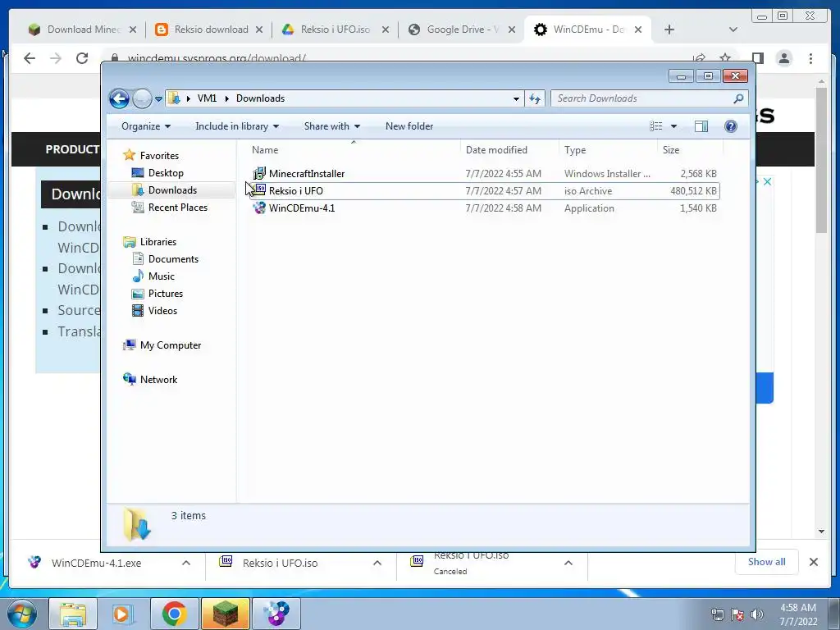Open a new Chrome tab with plus
The image size is (840, 630).
(x=669, y=30)
